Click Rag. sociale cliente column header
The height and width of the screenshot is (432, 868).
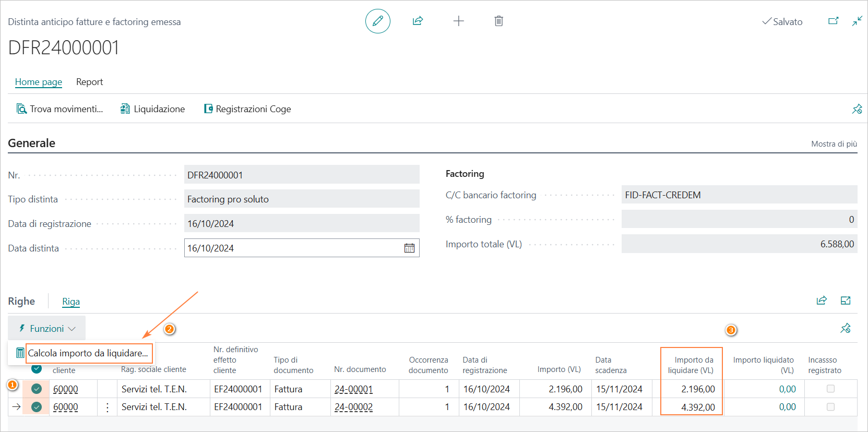pos(153,369)
